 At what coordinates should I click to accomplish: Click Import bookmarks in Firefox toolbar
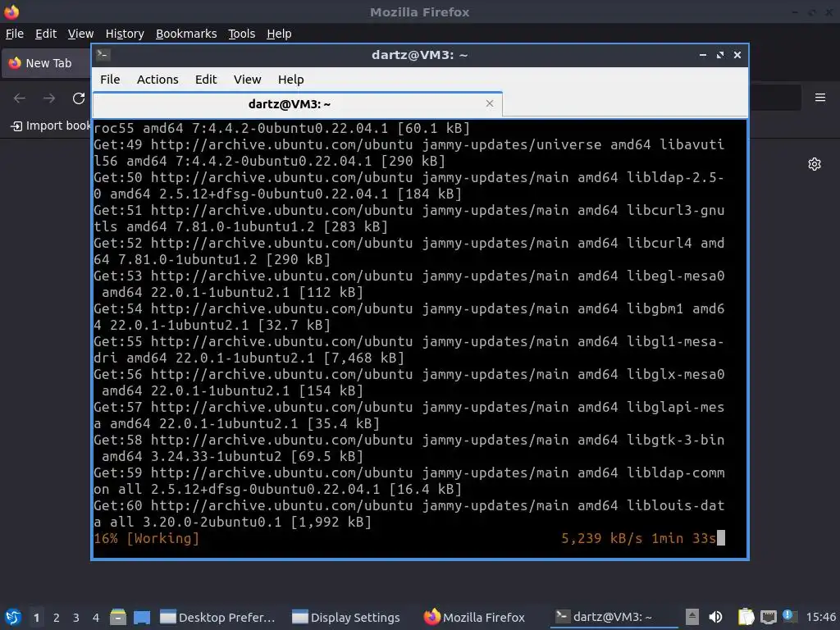pyautogui.click(x=51, y=126)
